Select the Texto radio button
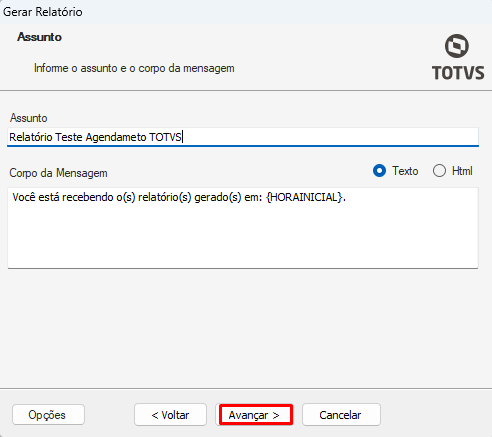This screenshot has width=492, height=437. (379, 171)
